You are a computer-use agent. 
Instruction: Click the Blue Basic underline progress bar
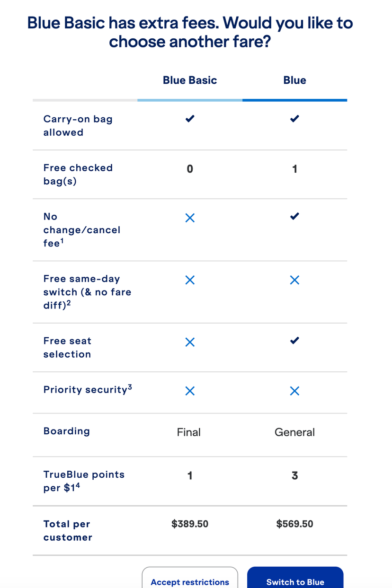click(189, 100)
